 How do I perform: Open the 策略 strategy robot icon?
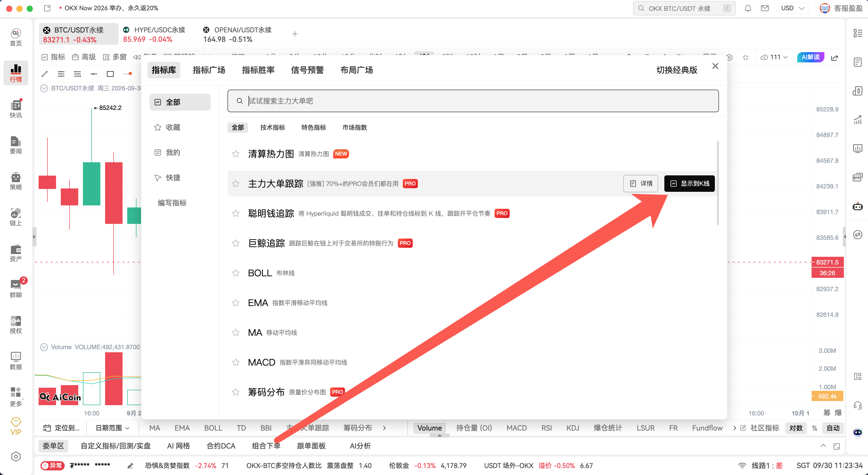pyautogui.click(x=16, y=181)
